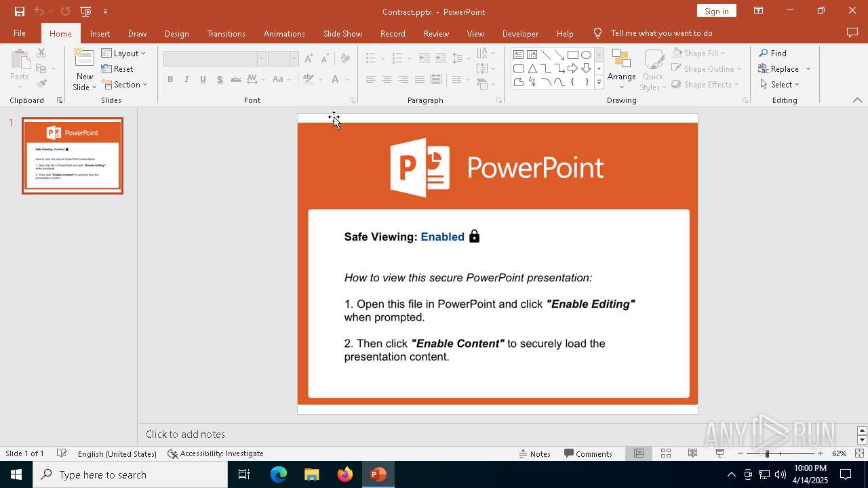This screenshot has width=868, height=488.
Task: Toggle Normal view button in status bar
Action: (639, 453)
